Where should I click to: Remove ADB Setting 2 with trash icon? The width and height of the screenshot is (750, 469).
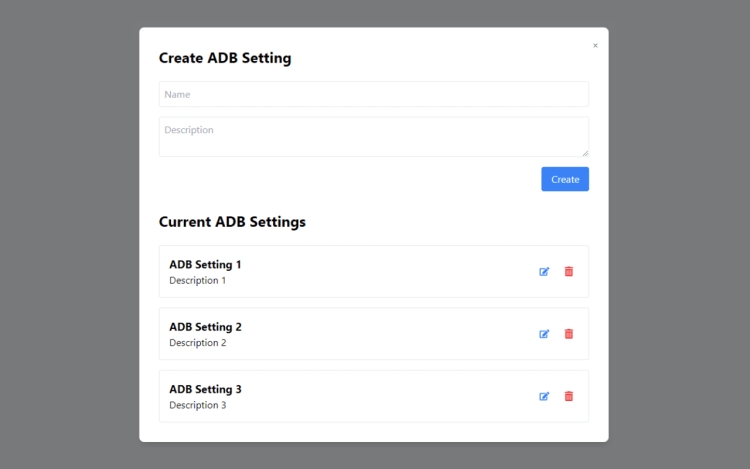569,334
